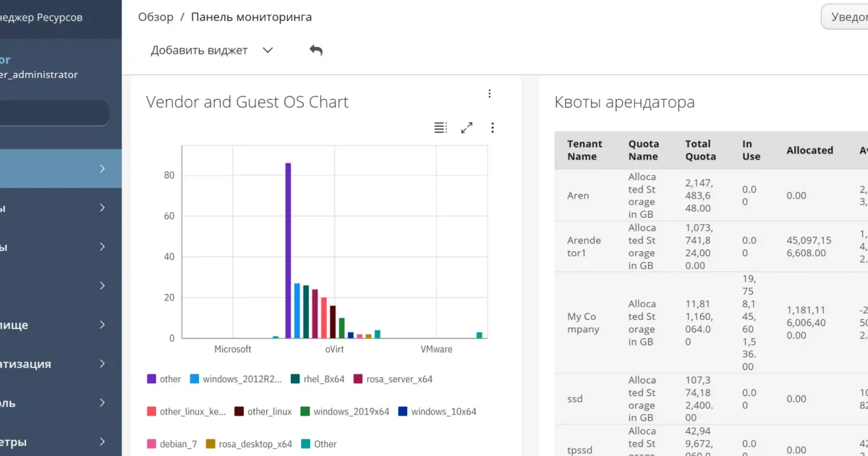The width and height of the screenshot is (868, 456).
Task: Toggle the 'other' series in the legend
Action: 164,379
